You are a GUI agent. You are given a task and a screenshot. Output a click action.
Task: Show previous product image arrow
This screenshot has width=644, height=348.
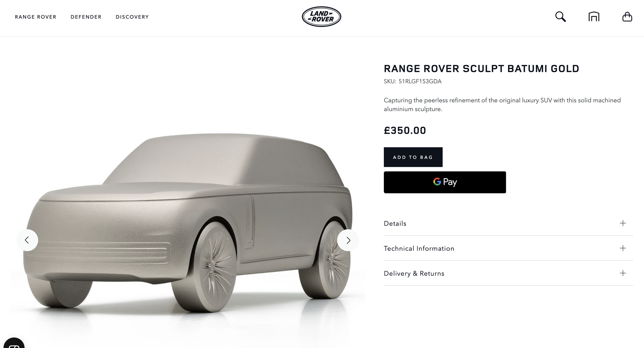(27, 240)
